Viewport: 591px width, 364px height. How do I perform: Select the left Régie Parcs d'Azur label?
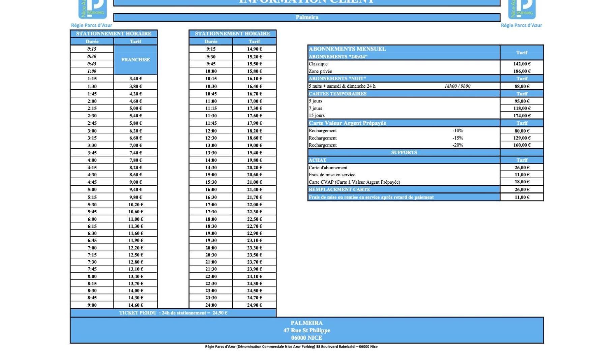pos(92,25)
